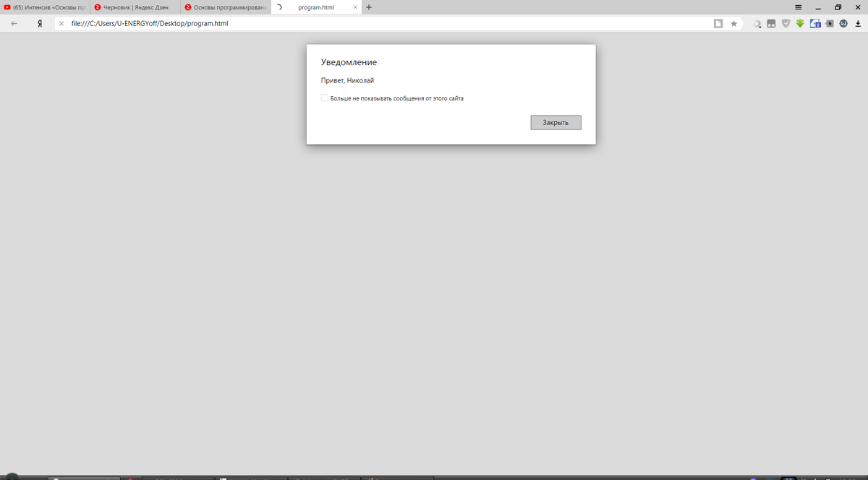This screenshot has height=480, width=868.
Task: Minimize the Yandex Browser window
Action: click(818, 7)
